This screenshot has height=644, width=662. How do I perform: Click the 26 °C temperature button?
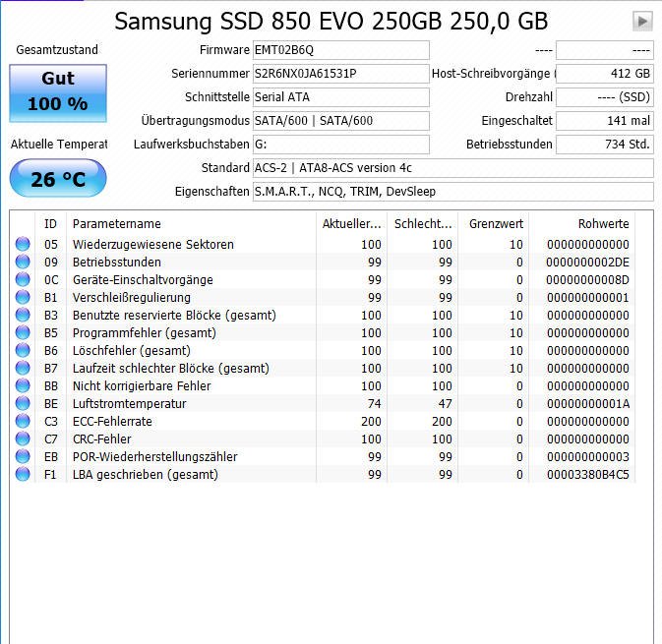58,179
